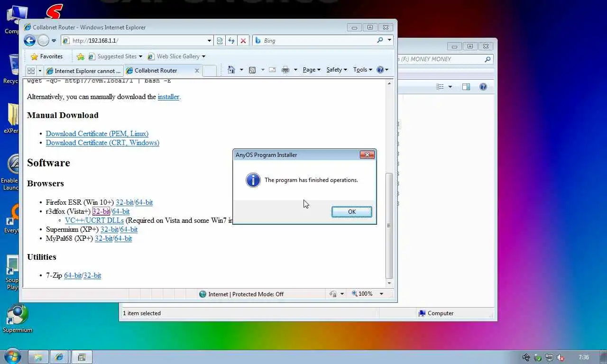The width and height of the screenshot is (607, 364).
Task: Open the Safety menu
Action: [x=337, y=70]
